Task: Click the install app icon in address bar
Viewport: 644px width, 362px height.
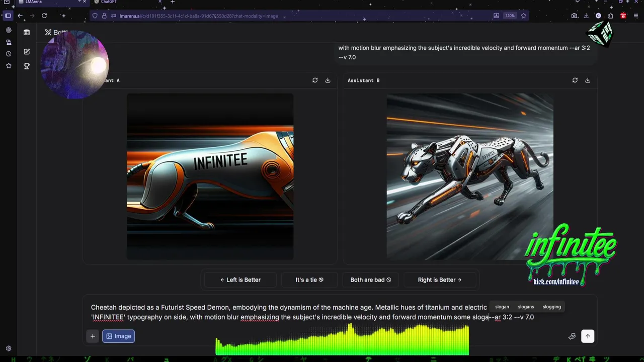Action: point(496,16)
